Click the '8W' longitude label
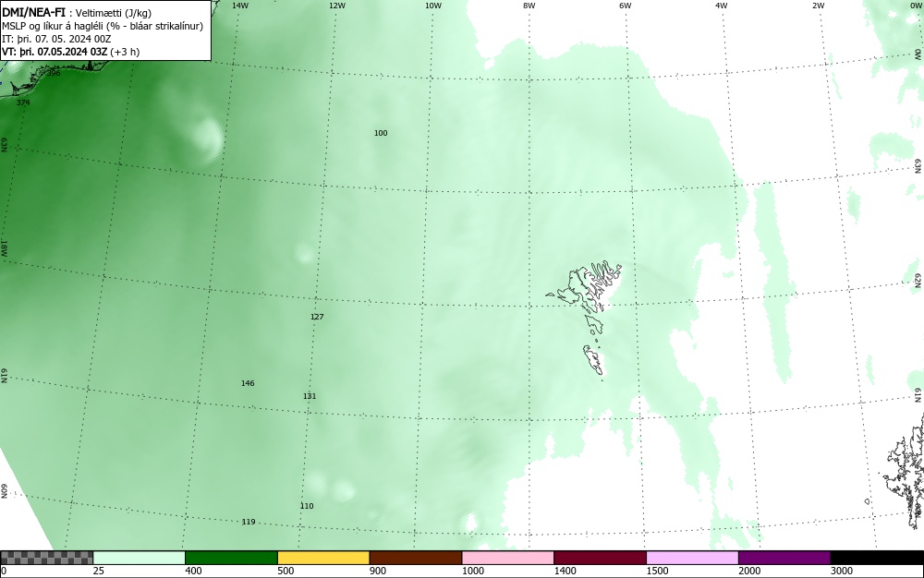 click(529, 6)
